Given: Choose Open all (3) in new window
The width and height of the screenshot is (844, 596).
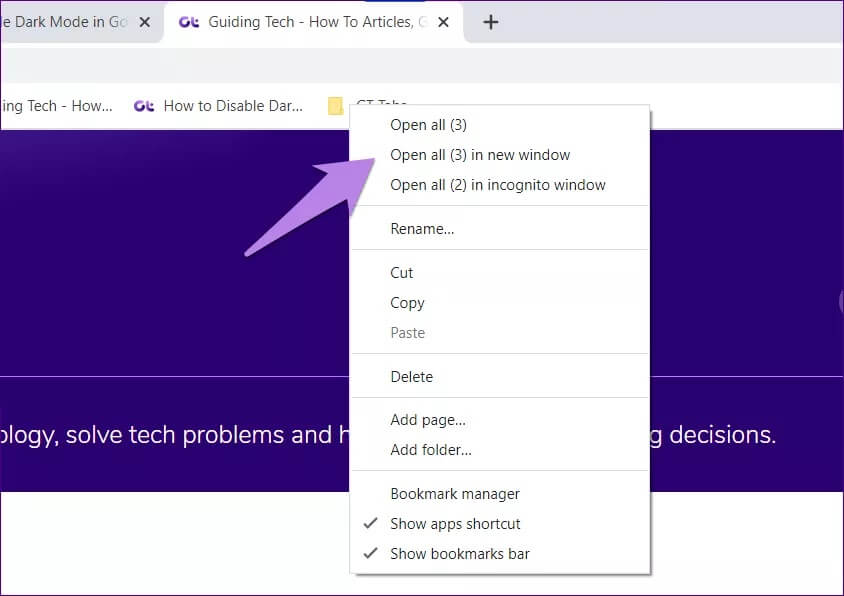Looking at the screenshot, I should (500, 155).
